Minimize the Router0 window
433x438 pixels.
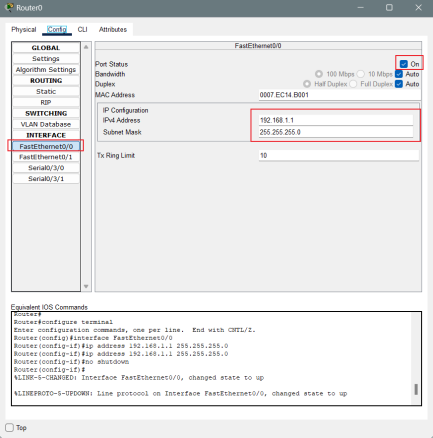click(361, 7)
